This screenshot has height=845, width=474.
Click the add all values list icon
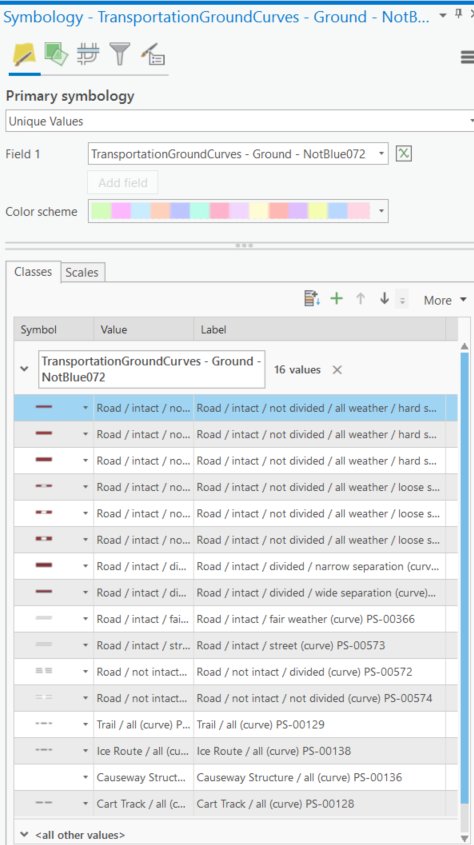point(312,299)
